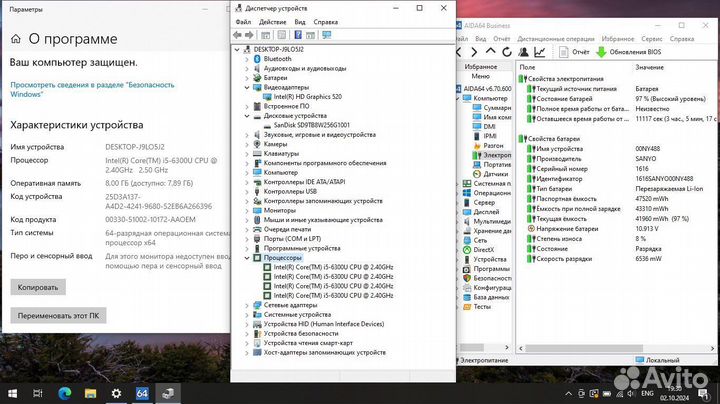The width and height of the screenshot is (720, 404).
Task: Click ENG language indicator in tray
Action: pyautogui.click(x=647, y=394)
